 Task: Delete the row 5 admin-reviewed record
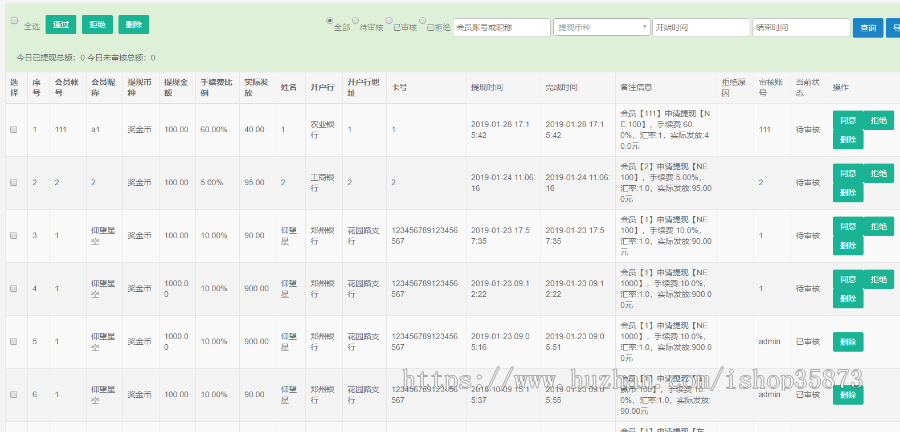[x=848, y=341]
